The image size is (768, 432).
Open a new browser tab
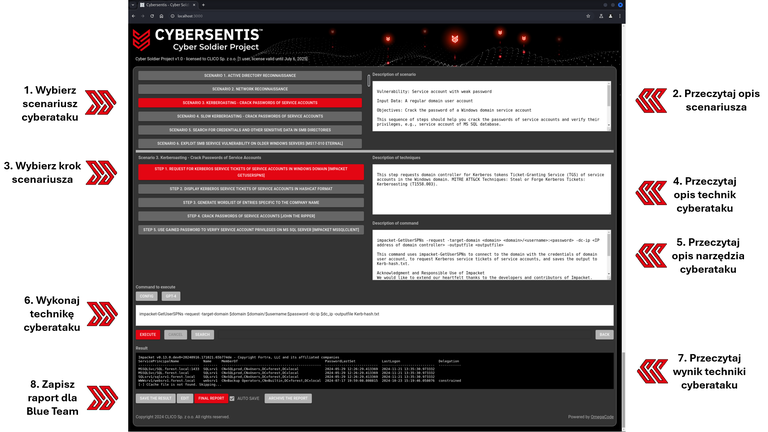pyautogui.click(x=203, y=5)
